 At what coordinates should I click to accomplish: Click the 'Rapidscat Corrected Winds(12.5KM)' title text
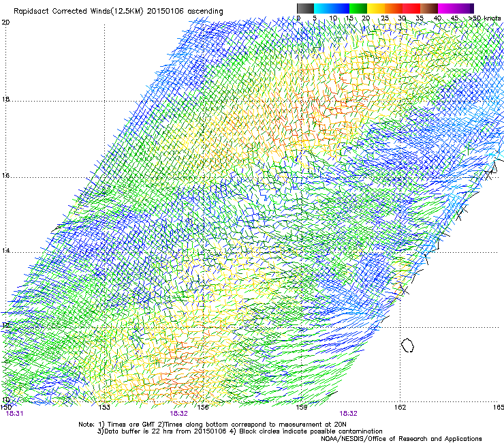[x=78, y=11]
